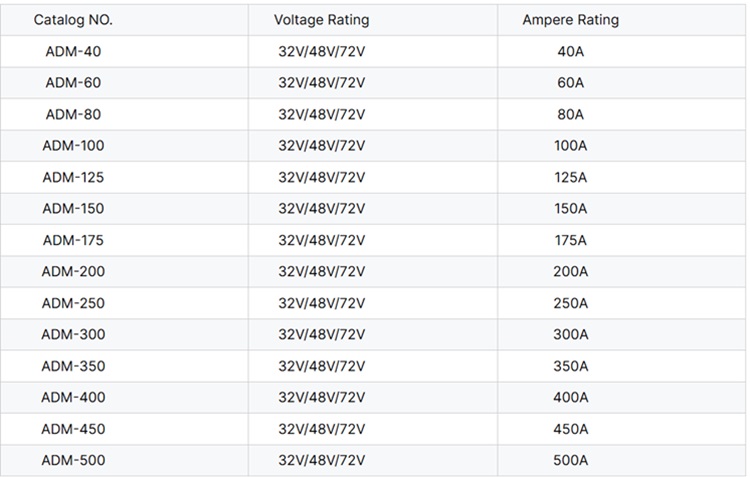Viewport: 750px width, 477px height.
Task: Select the ADM-150 row label
Action: click(x=73, y=209)
